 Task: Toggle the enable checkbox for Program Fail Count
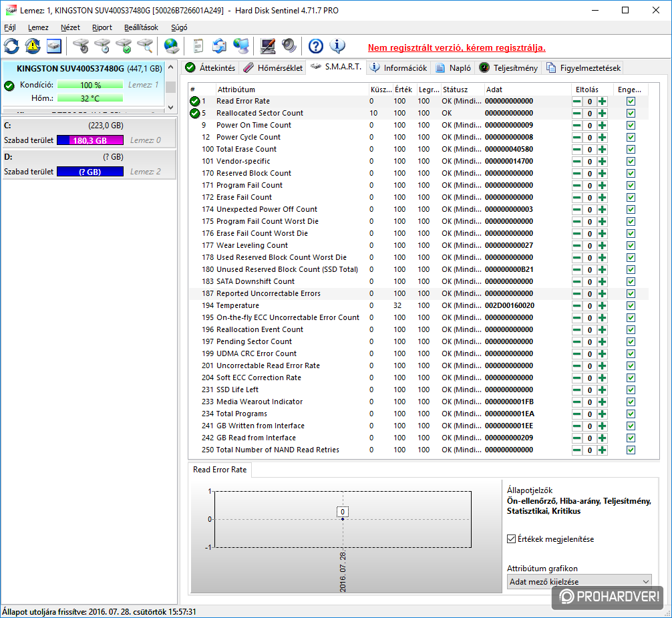(x=631, y=186)
